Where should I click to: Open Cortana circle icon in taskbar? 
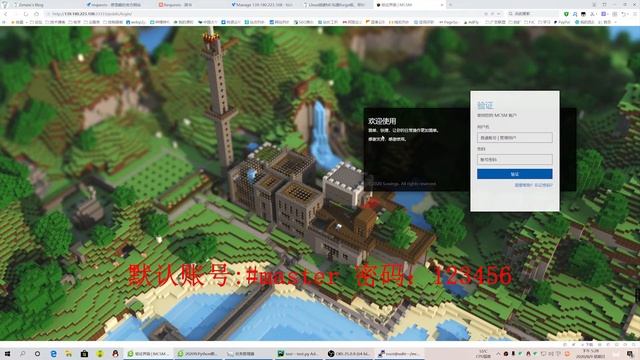coord(38,353)
